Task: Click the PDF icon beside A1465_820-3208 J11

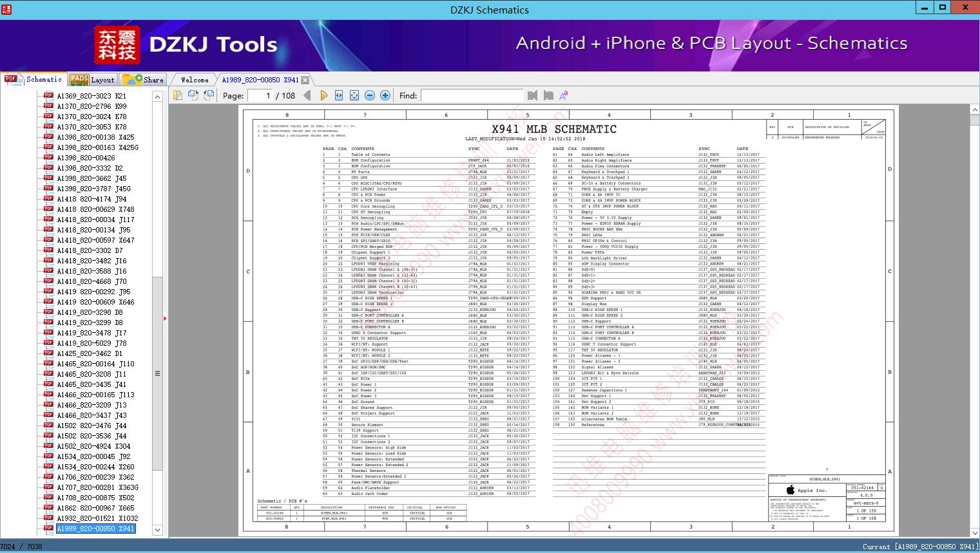Action: [48, 374]
